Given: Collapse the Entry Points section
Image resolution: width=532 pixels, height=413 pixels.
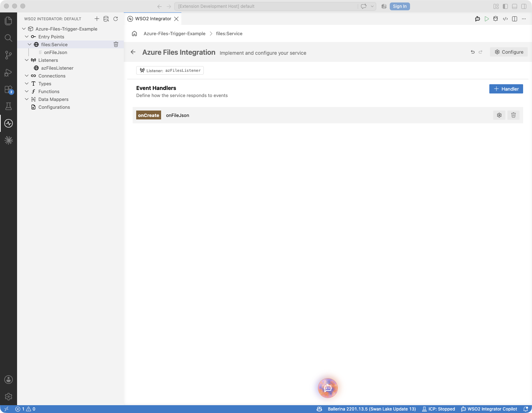Looking at the screenshot, I should click(x=27, y=37).
